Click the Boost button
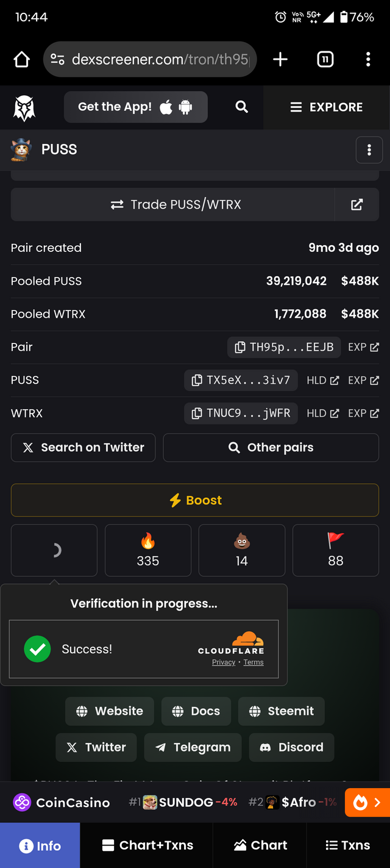Viewport: 390px width, 868px height. pyautogui.click(x=195, y=500)
